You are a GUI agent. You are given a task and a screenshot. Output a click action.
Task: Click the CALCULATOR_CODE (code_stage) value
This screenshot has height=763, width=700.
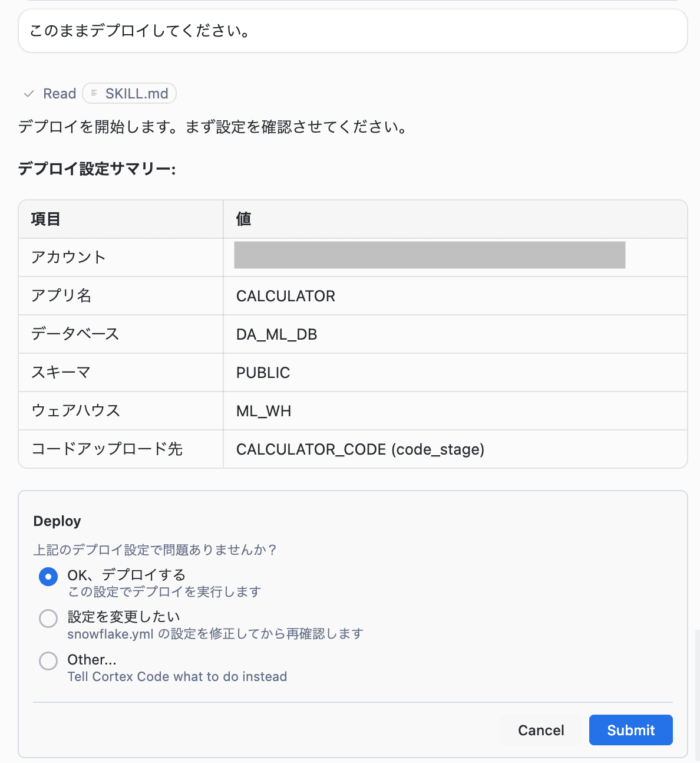click(360, 449)
